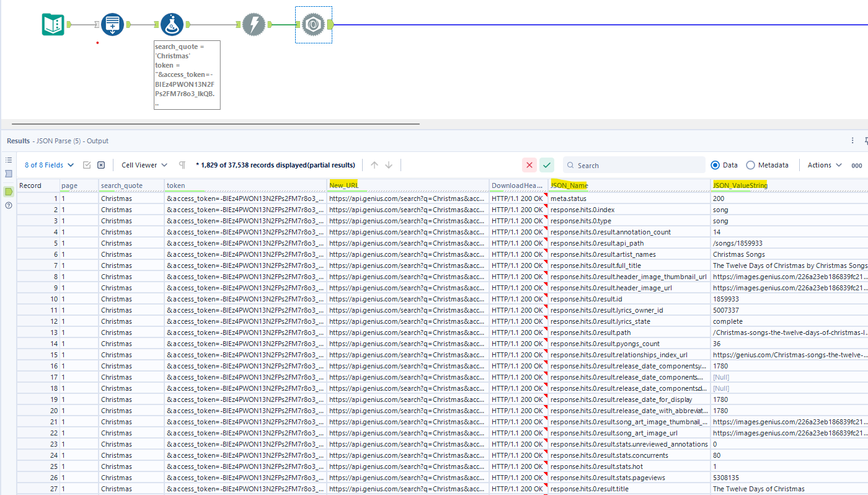Screen dimensions: 868x495
Task: Show the green output anchor data view
Action: tap(8, 192)
